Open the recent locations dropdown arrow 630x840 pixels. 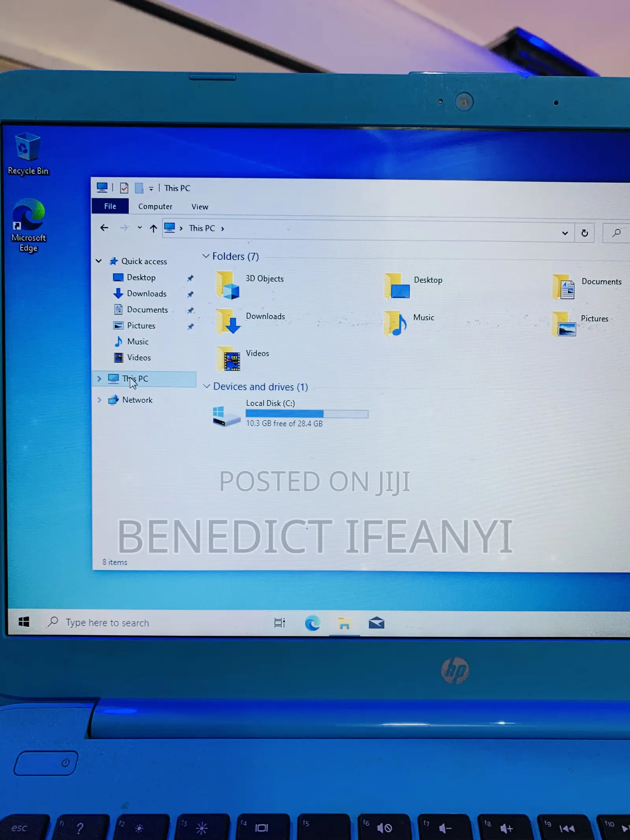[x=140, y=228]
